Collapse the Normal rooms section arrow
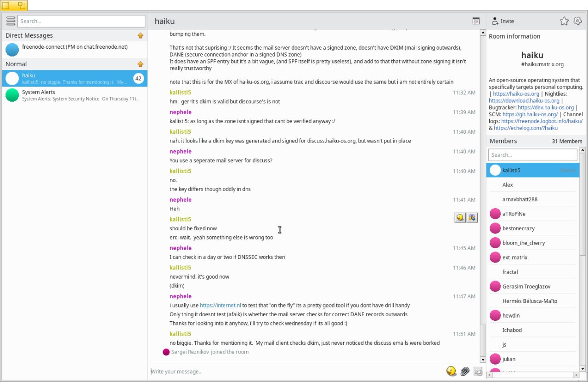 click(141, 64)
